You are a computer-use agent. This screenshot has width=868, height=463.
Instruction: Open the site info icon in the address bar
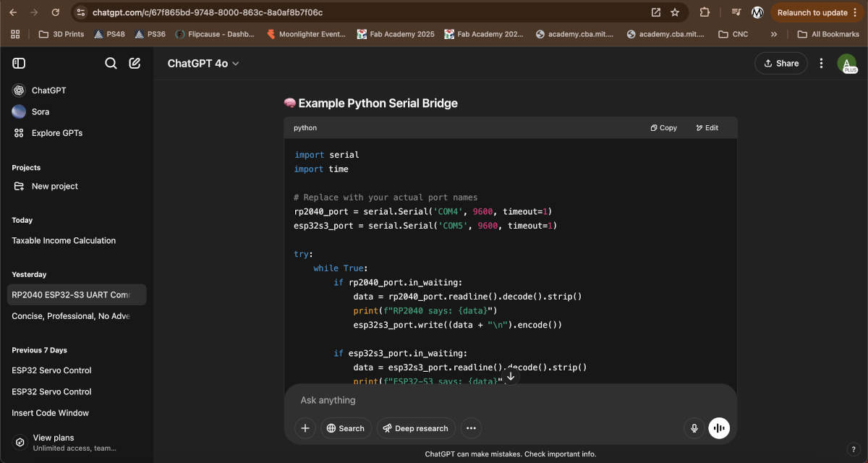[81, 12]
